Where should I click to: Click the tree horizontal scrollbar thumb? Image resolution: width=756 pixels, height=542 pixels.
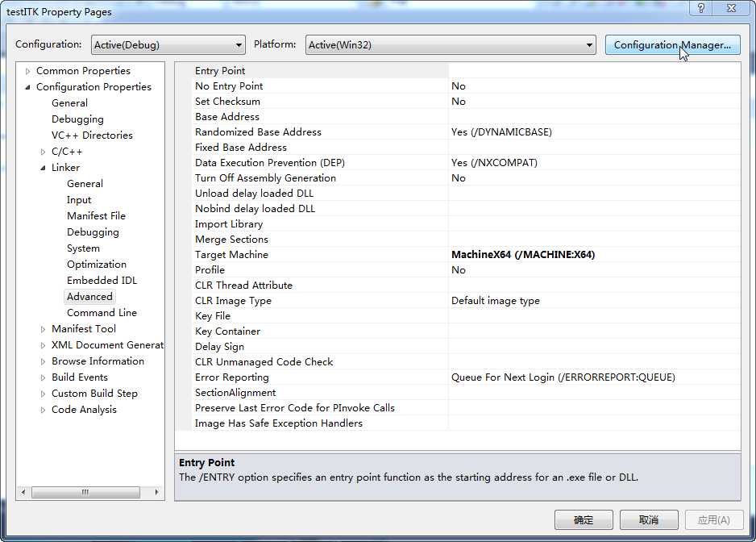coord(85,492)
